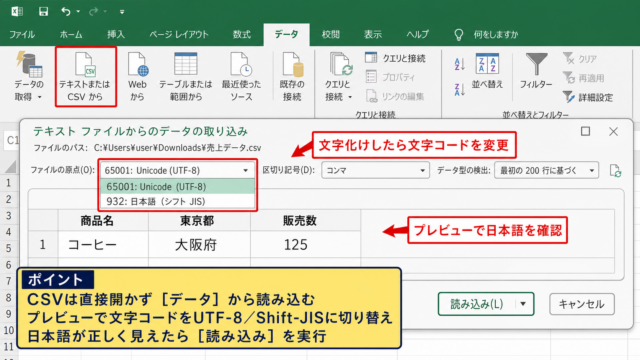Screen dimensions: 640x360
Task: Click the 125 cell in preview
Action: coord(306,244)
